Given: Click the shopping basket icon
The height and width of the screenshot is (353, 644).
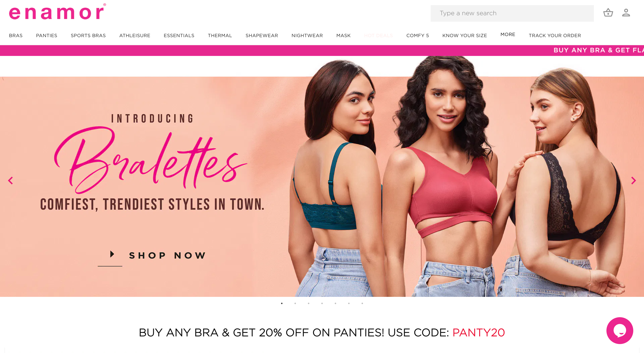Looking at the screenshot, I should click(608, 12).
